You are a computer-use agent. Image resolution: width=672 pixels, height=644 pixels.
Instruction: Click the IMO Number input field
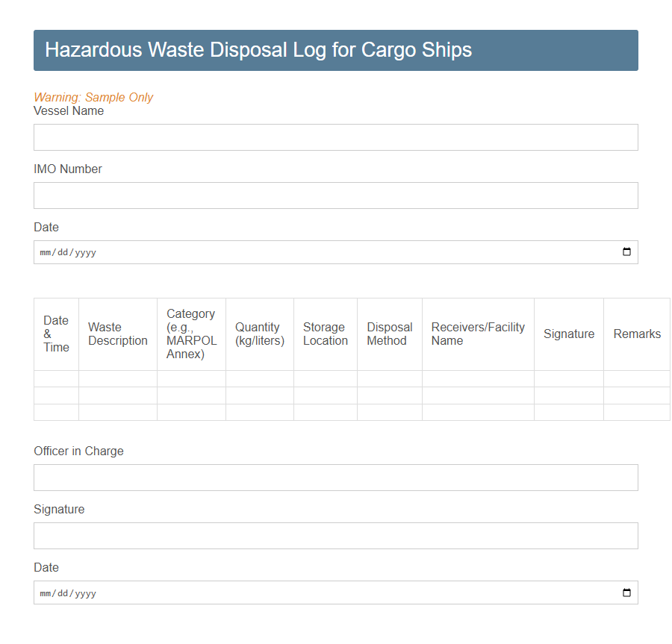(335, 195)
